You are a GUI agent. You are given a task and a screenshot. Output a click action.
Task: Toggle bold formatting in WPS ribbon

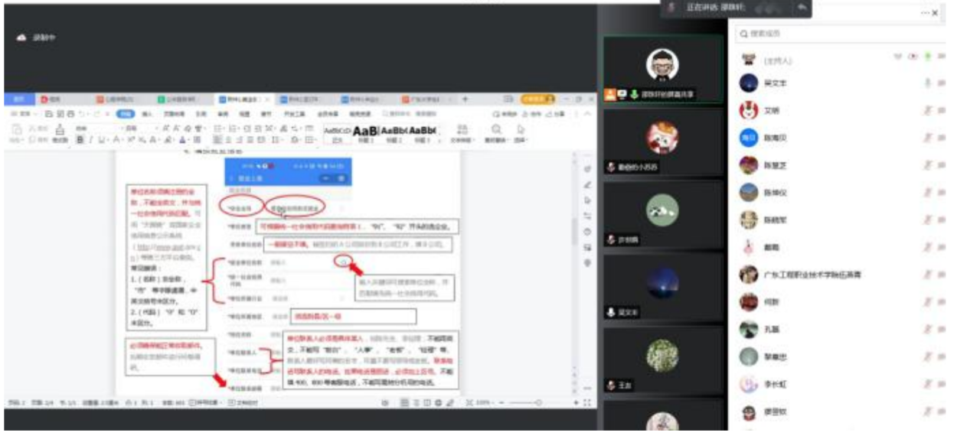coord(80,140)
